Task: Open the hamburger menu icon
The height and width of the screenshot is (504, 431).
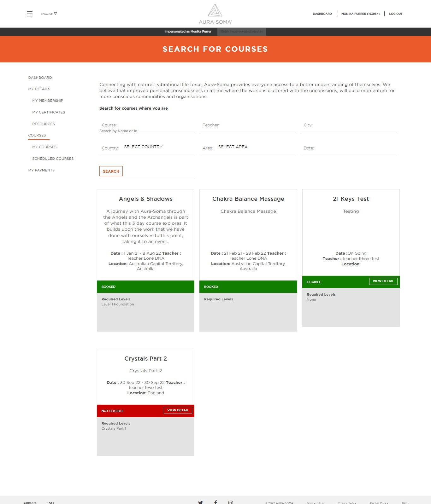Action: pos(30,14)
